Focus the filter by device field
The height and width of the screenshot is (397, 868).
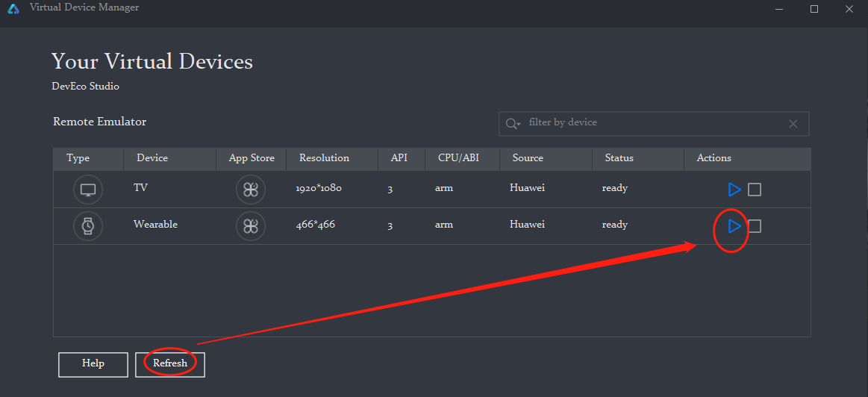pyautogui.click(x=649, y=123)
